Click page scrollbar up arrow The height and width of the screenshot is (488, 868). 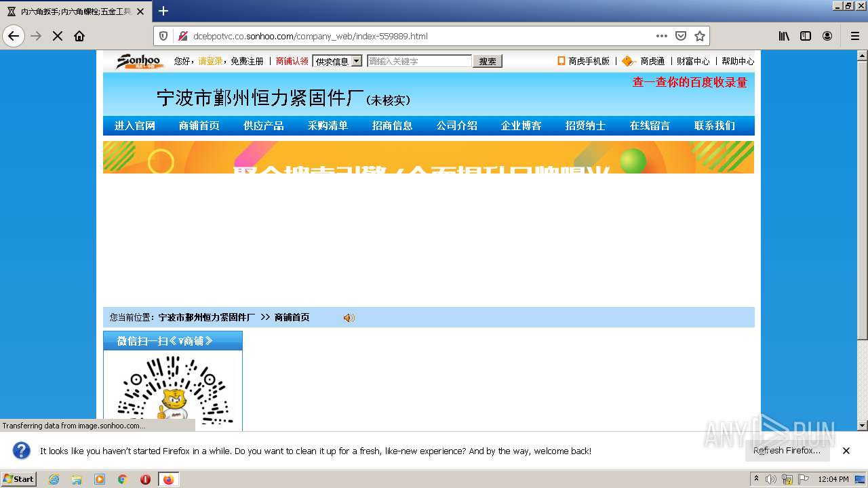point(863,56)
